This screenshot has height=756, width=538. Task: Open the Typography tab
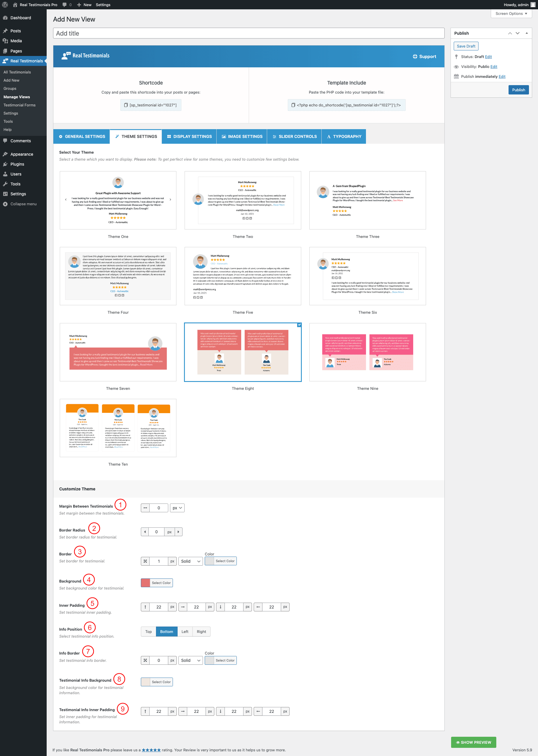[x=344, y=136]
